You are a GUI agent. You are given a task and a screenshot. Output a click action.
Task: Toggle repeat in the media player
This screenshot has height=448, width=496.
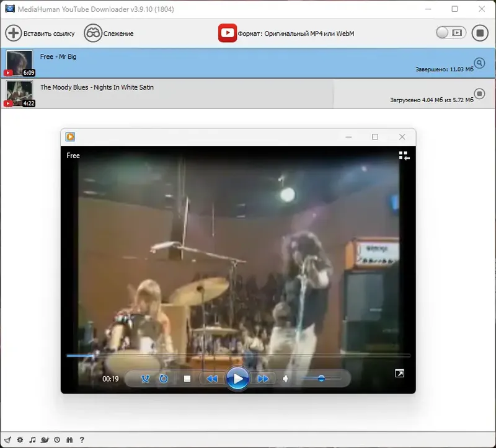coord(163,379)
